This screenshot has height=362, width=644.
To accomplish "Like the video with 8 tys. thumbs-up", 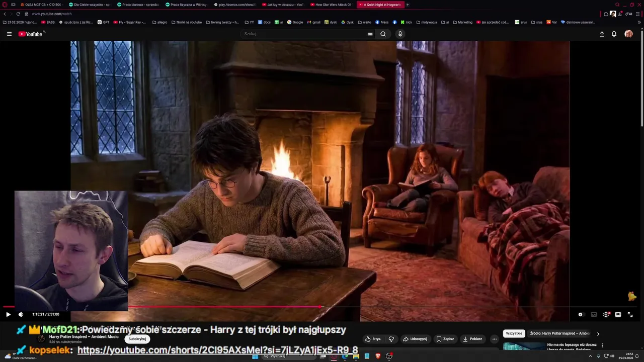I will click(x=373, y=339).
